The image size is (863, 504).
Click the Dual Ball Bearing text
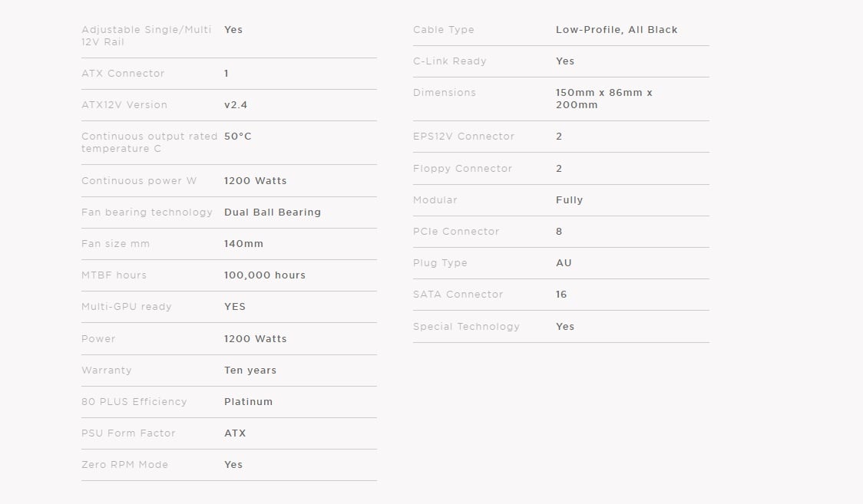click(x=273, y=212)
